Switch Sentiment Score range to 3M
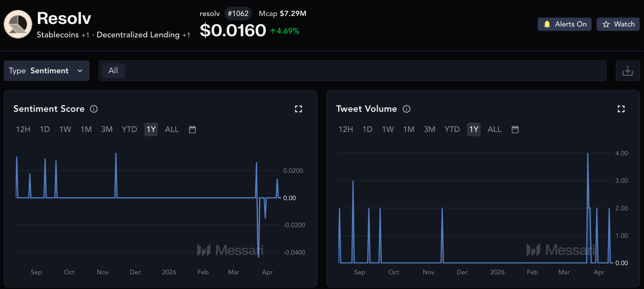The width and height of the screenshot is (644, 289). (x=107, y=129)
